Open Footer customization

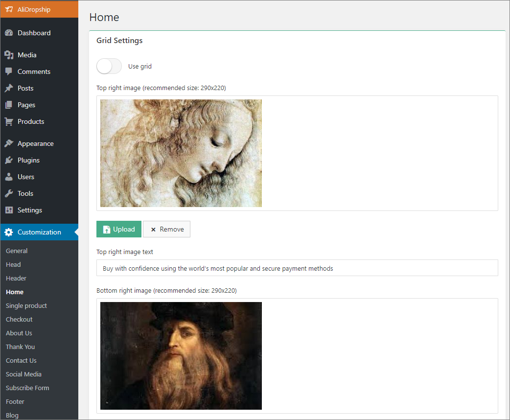pos(15,402)
